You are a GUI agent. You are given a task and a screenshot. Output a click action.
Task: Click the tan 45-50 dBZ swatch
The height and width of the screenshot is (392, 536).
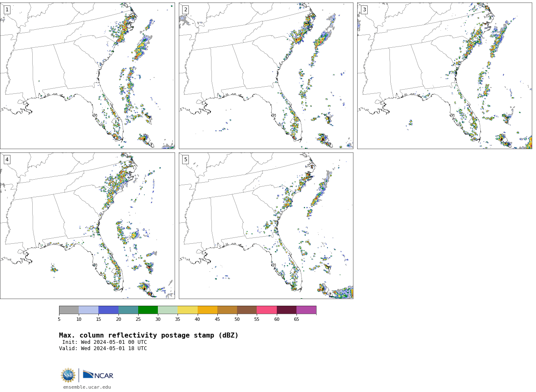click(x=227, y=310)
